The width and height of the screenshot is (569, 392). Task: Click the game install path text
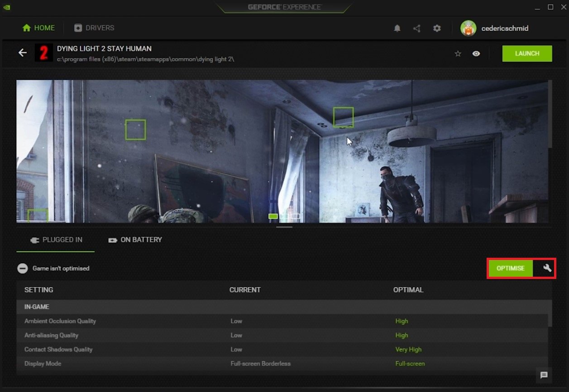145,59
